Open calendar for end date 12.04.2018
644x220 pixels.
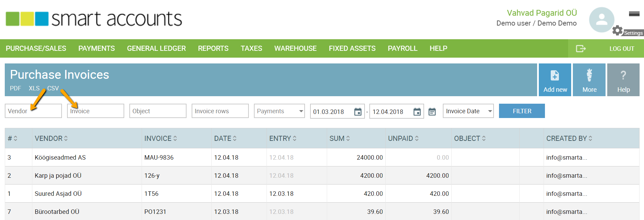click(417, 112)
